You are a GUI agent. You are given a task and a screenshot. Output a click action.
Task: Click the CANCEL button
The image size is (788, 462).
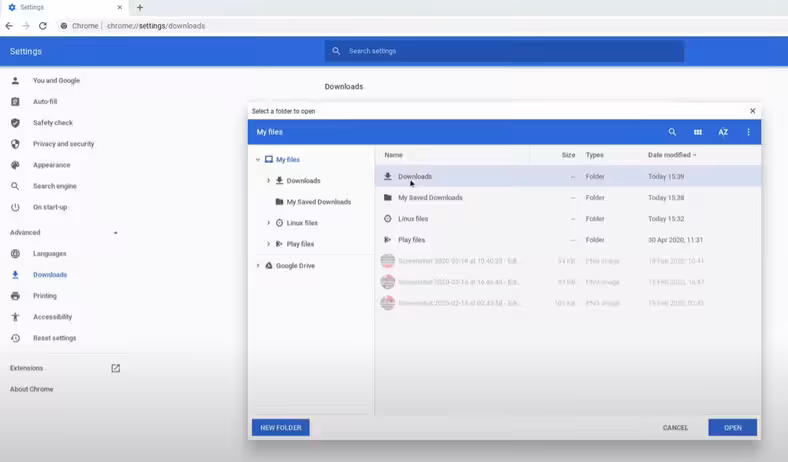point(675,428)
